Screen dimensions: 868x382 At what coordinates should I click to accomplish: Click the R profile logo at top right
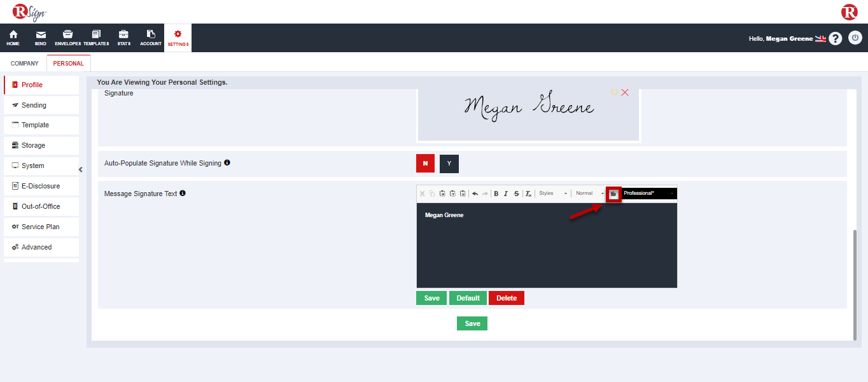pos(849,11)
